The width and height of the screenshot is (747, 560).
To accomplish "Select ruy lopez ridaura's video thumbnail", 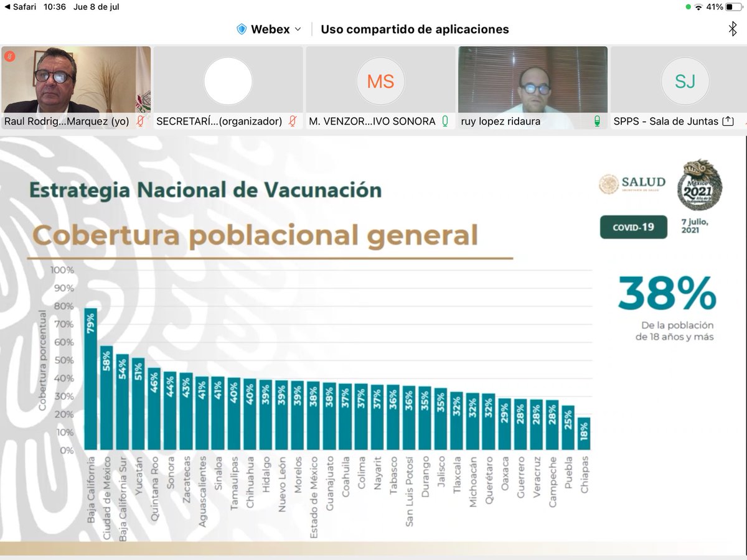I will click(x=532, y=80).
